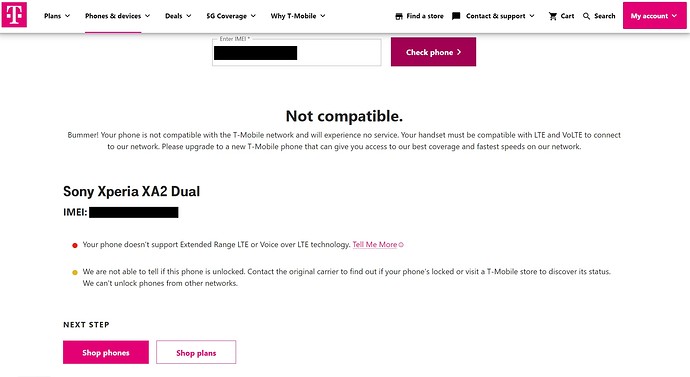This screenshot has width=690, height=377.
Task: Open the My account dropdown
Action: click(x=654, y=15)
